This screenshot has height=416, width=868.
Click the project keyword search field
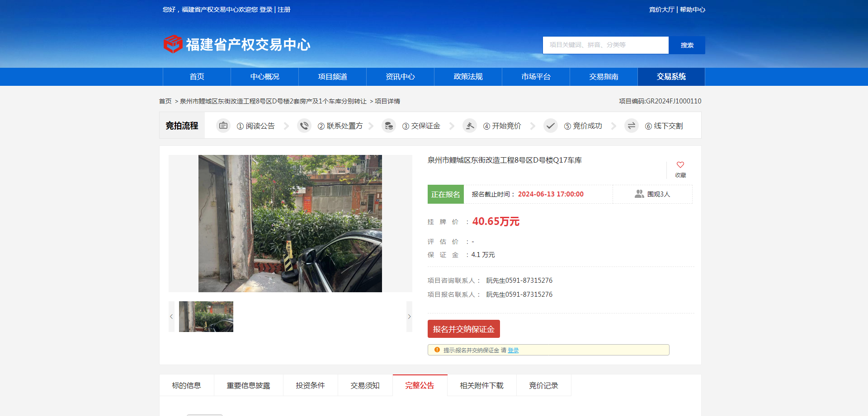pos(606,45)
